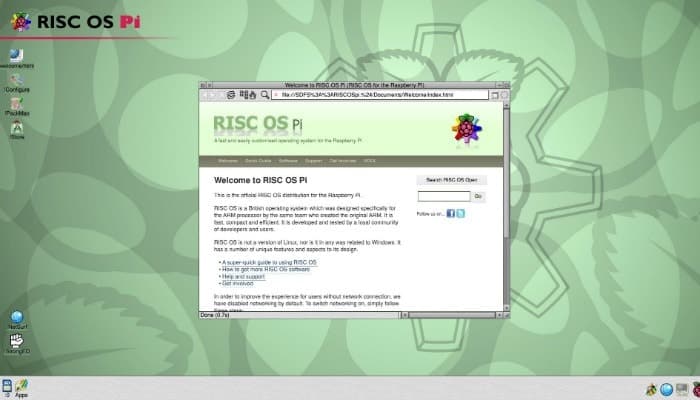The height and width of the screenshot is (400, 700).
Task: Click the Search RISC OS Open button
Action: pyautogui.click(x=451, y=180)
